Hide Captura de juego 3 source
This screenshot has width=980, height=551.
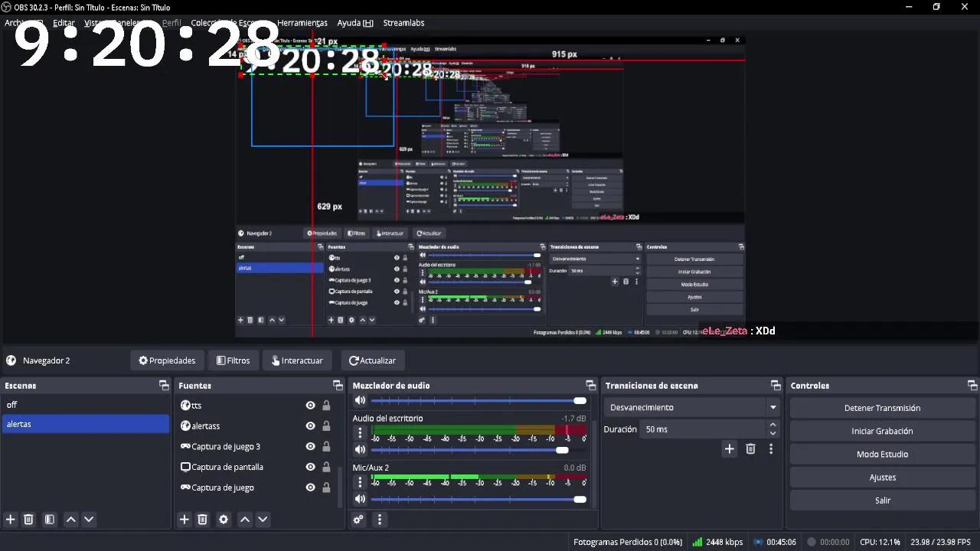click(310, 446)
